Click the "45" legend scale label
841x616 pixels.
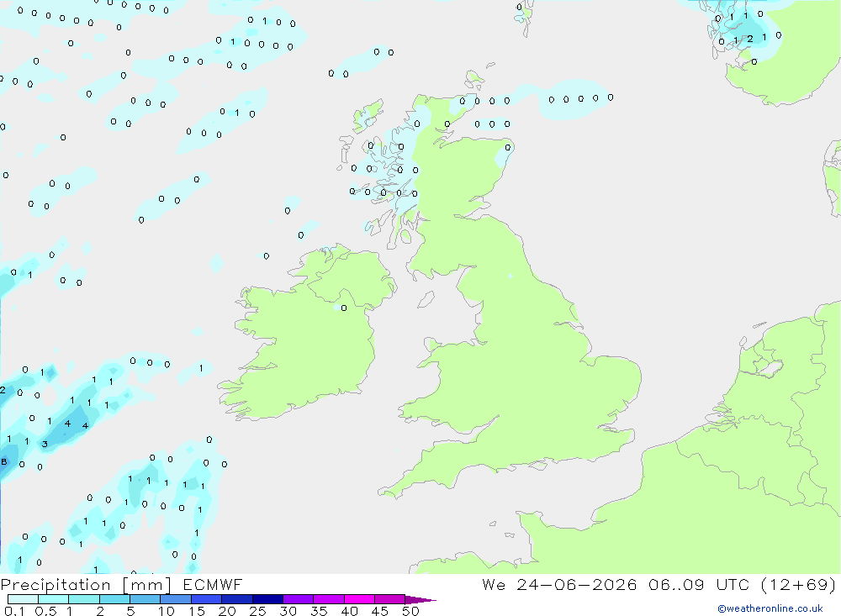tap(380, 611)
